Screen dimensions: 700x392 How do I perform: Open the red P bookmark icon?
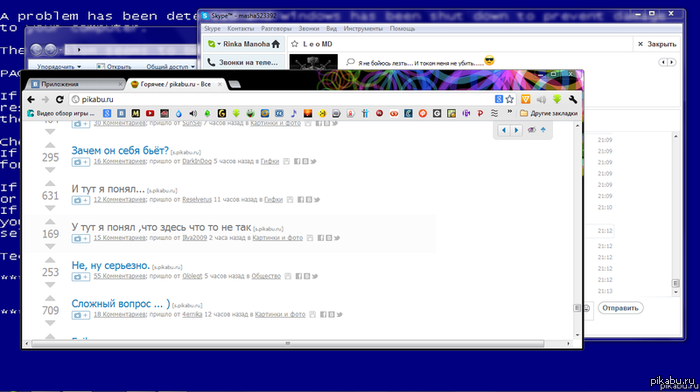pos(480,113)
